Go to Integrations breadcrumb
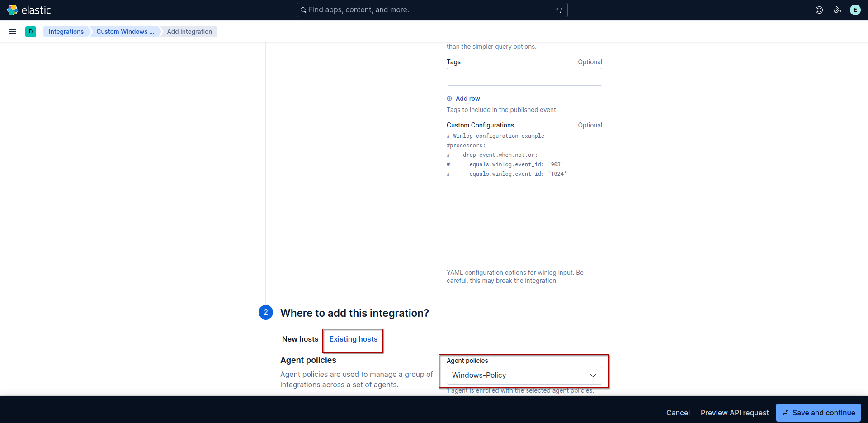This screenshot has width=868, height=423. [66, 32]
